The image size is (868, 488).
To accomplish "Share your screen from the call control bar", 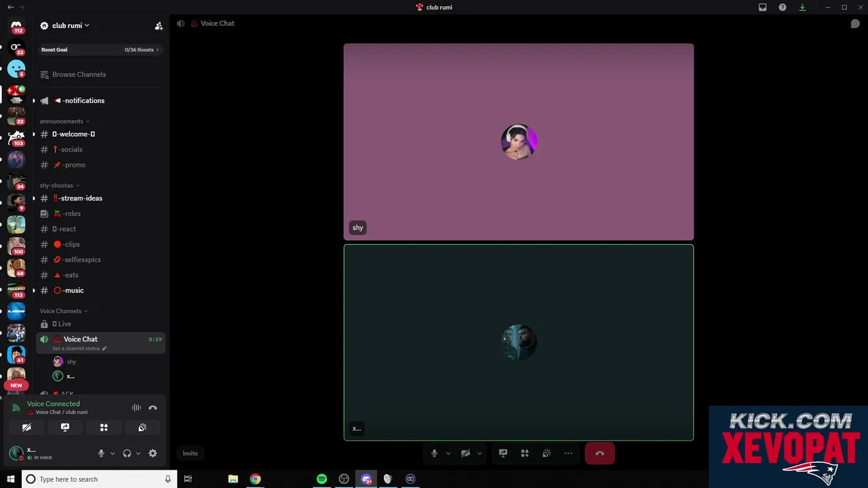I will click(503, 453).
